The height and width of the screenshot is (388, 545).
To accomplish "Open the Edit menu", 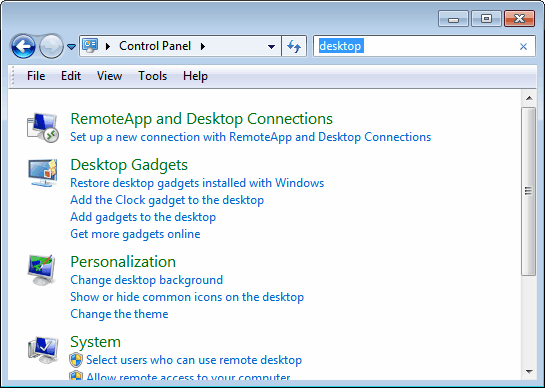I will pyautogui.click(x=71, y=76).
